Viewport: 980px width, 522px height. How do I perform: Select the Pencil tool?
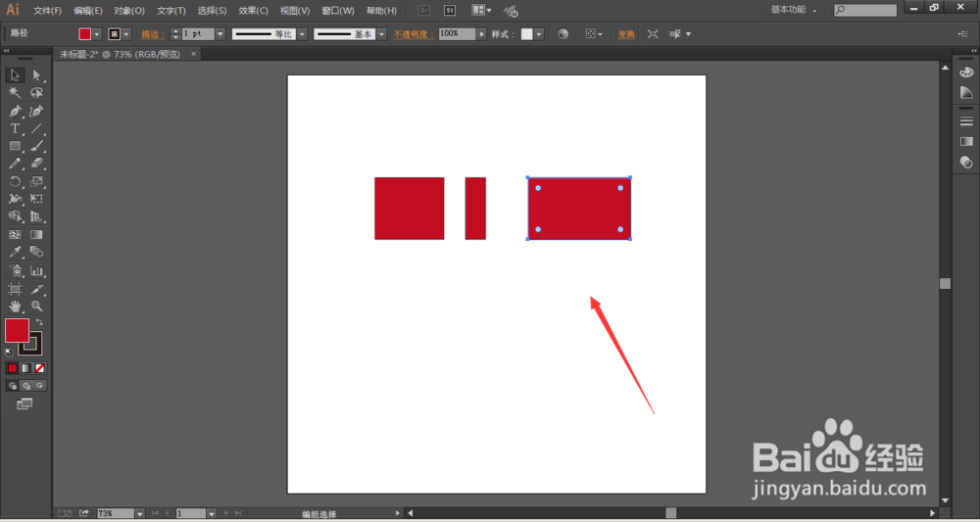pyautogui.click(x=15, y=164)
